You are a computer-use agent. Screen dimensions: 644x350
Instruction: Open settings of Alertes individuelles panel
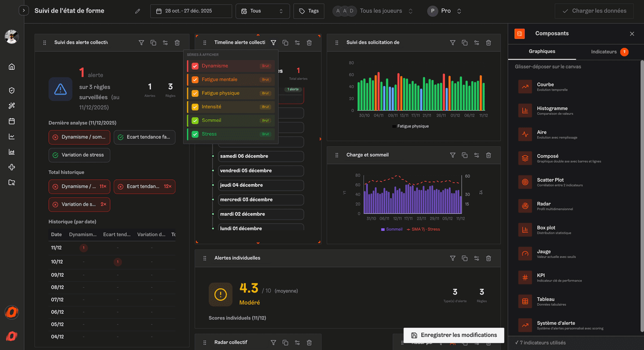476,258
